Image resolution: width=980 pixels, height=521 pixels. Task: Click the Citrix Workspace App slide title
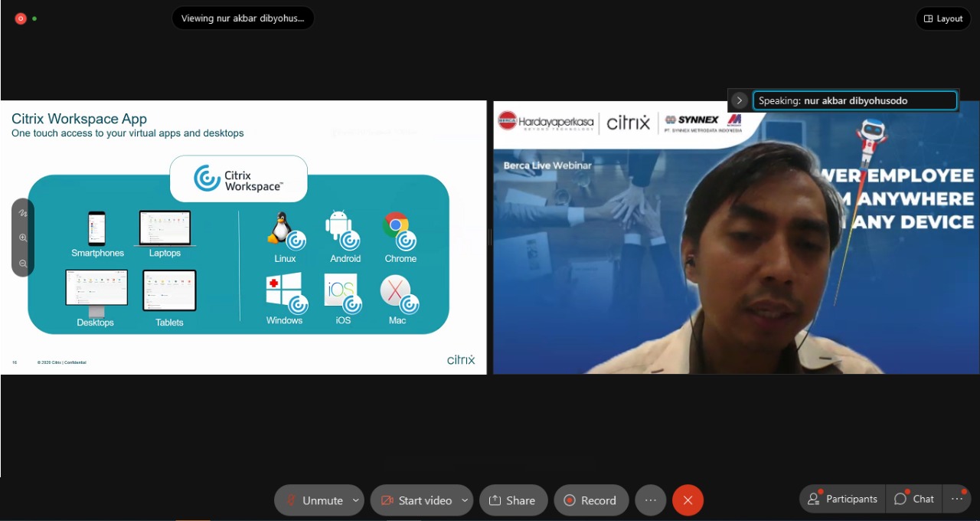click(x=79, y=119)
